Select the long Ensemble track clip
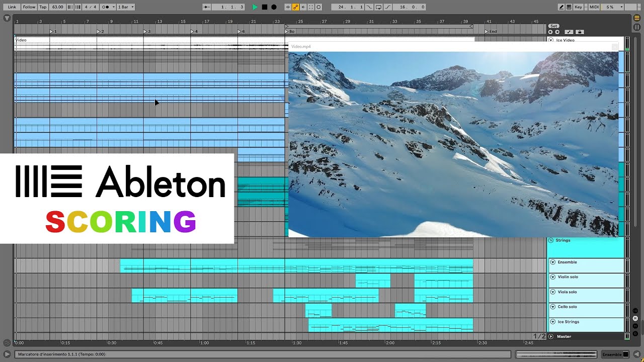 [x=296, y=266]
